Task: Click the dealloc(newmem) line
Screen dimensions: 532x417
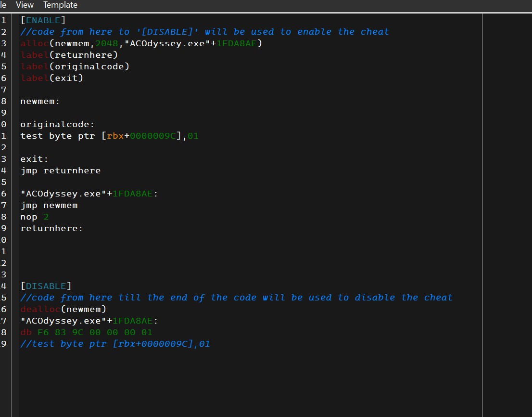Action: pyautogui.click(x=63, y=309)
